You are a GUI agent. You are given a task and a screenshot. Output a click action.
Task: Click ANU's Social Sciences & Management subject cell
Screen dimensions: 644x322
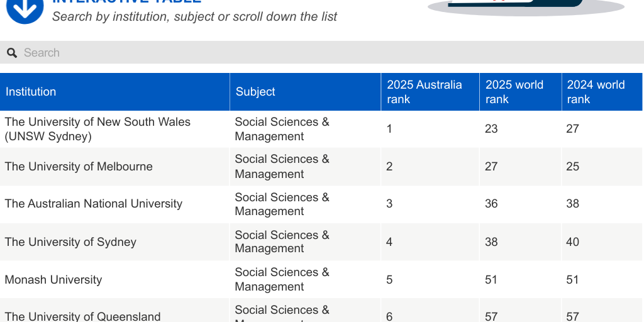tap(305, 204)
